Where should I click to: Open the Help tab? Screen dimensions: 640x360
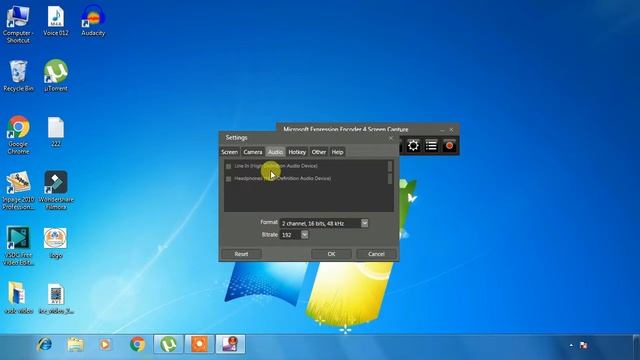point(337,152)
